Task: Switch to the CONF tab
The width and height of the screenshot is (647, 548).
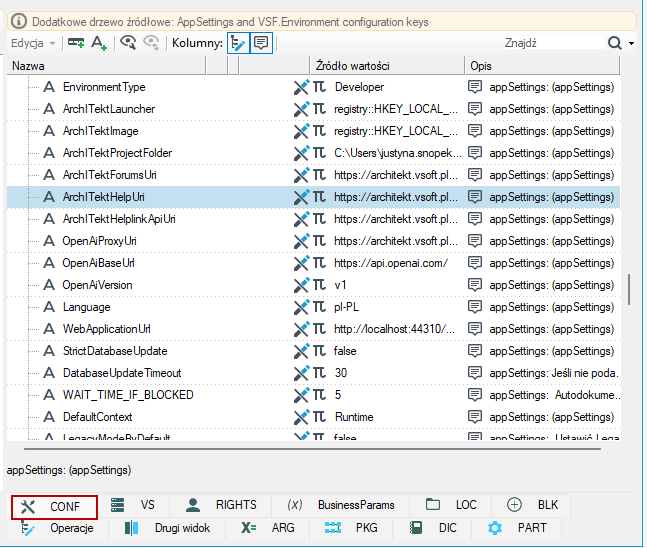Action: pos(54,507)
